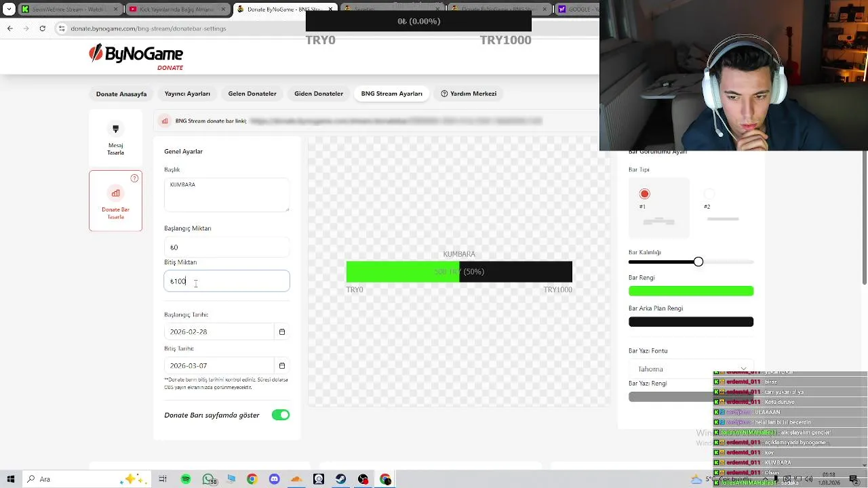The image size is (868, 488).
Task: Click the chart icon beside donate bar linki
Action: [x=164, y=121]
